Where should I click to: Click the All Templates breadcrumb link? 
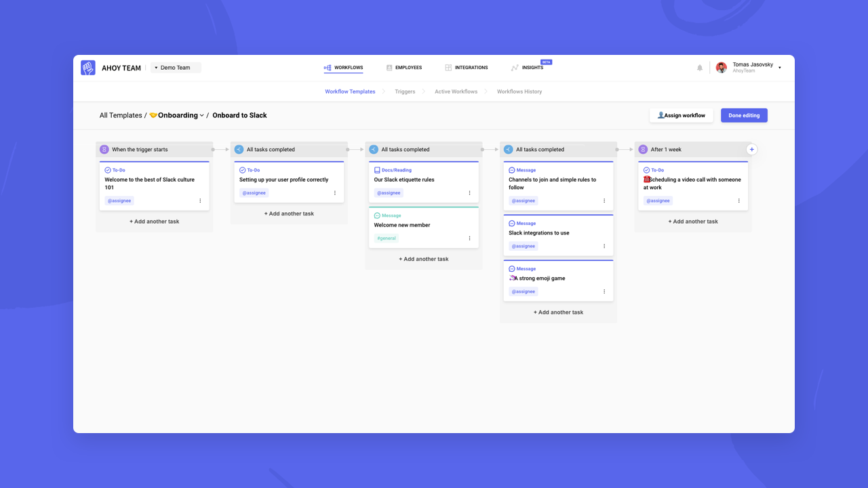pyautogui.click(x=121, y=115)
